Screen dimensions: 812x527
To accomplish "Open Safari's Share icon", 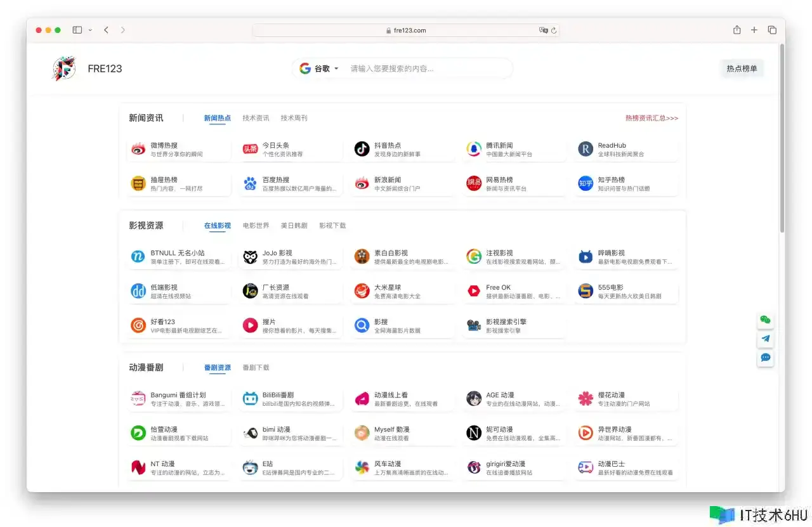I will coord(737,30).
